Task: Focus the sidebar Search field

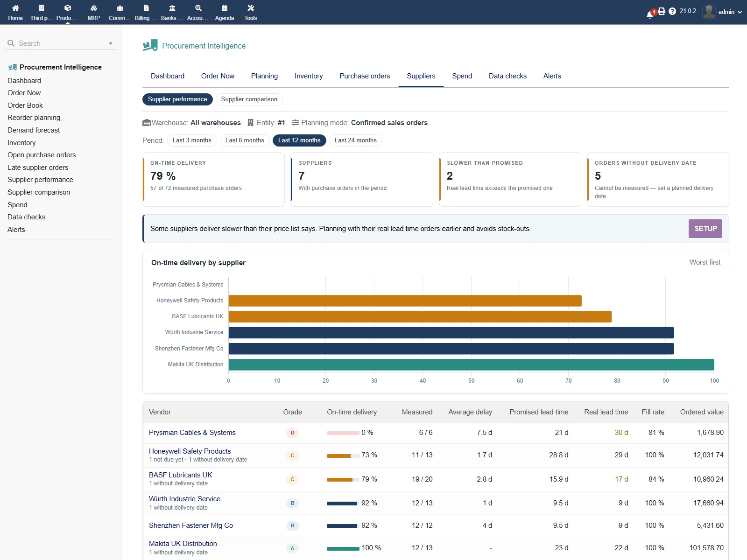Action: point(61,43)
